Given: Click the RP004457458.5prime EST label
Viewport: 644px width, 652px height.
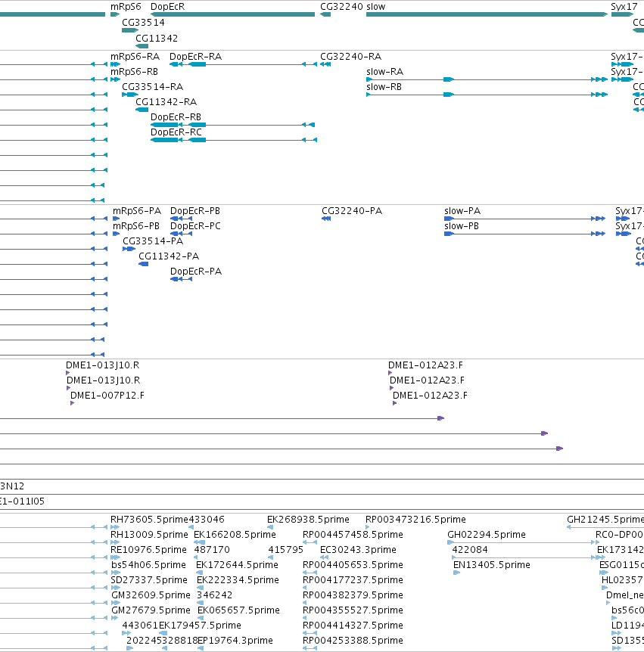Looking at the screenshot, I should pos(353,535).
